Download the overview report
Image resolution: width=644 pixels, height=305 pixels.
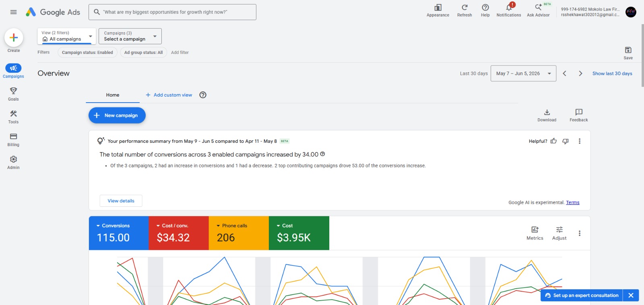pos(547,115)
